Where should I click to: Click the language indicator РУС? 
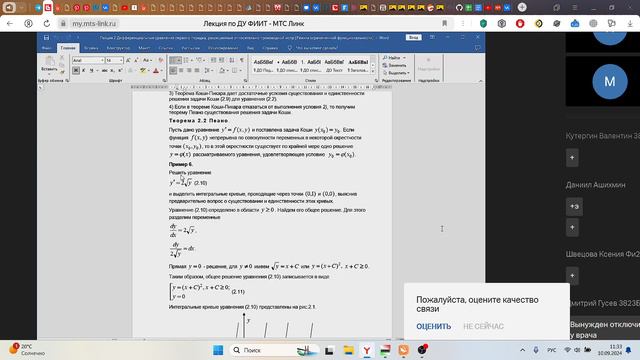pyautogui.click(x=551, y=350)
